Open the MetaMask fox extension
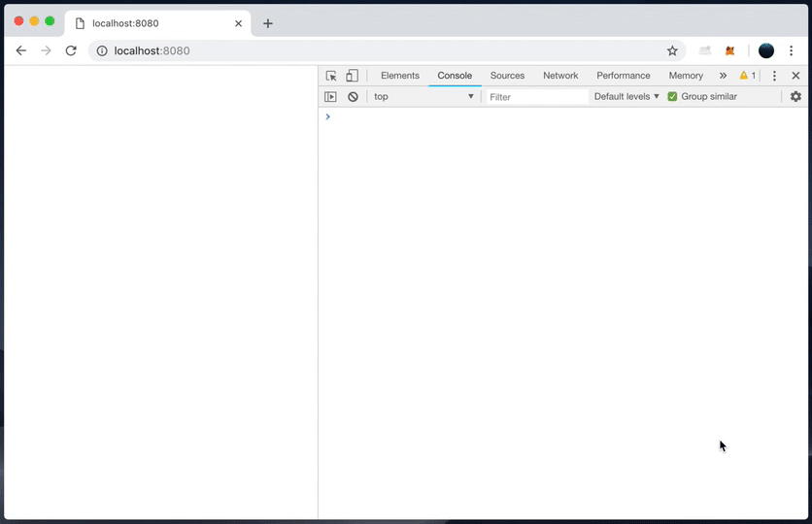Viewport: 812px width, 524px height. [x=729, y=50]
